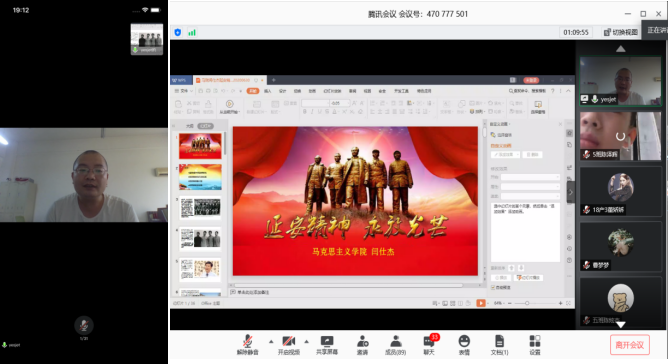
Task: Toggle mute icon in left phone view
Action: 84,326
